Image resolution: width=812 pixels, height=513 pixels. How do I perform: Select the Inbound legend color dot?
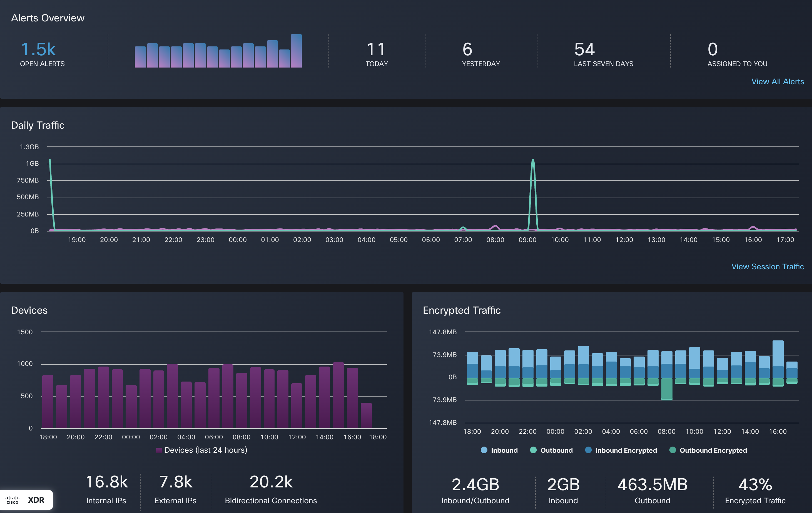click(484, 450)
